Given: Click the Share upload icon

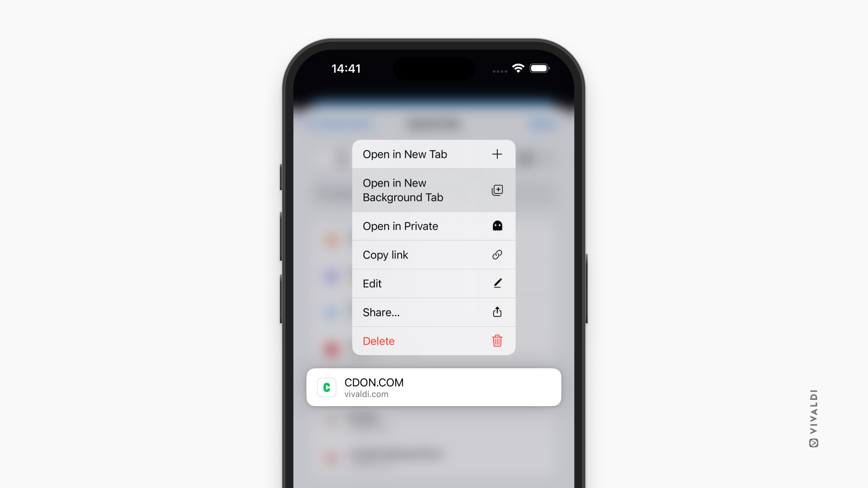Looking at the screenshot, I should [496, 312].
